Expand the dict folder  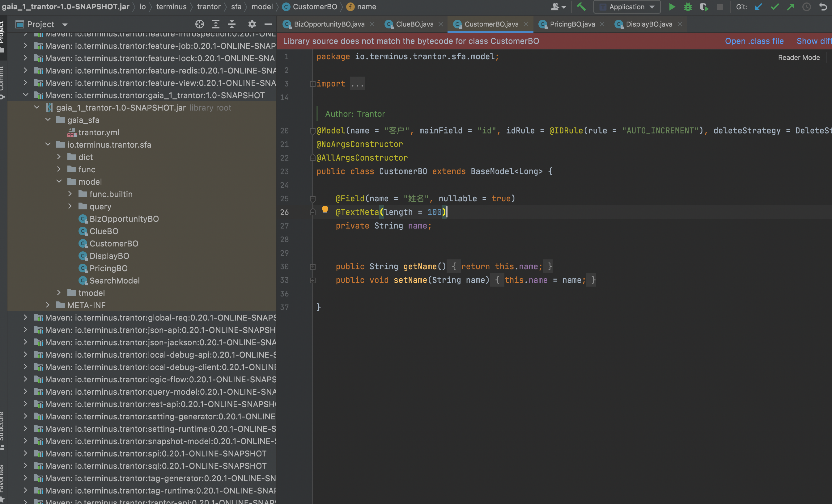tap(59, 157)
